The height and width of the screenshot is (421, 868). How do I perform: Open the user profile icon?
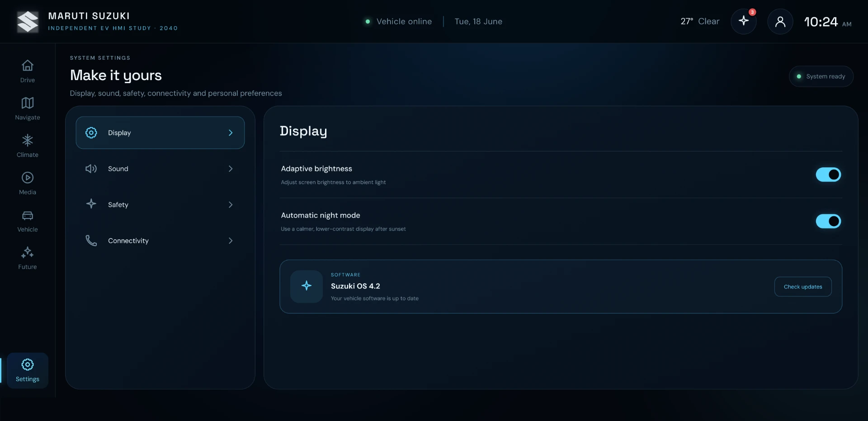[780, 21]
